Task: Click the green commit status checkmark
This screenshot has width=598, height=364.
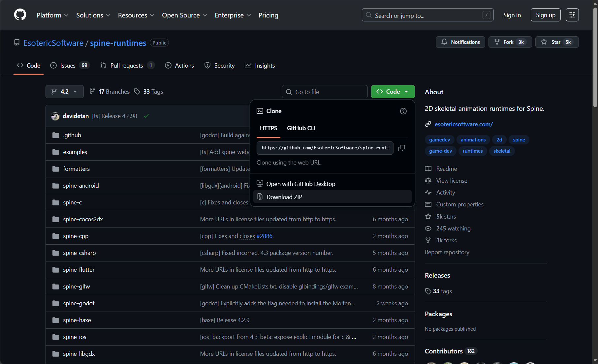Action: 146,116
